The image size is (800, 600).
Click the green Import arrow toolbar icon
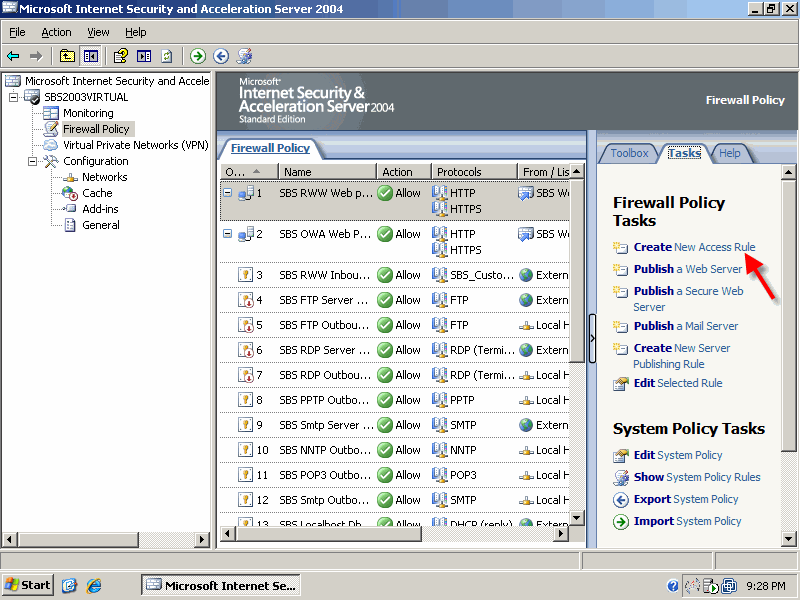[198, 56]
